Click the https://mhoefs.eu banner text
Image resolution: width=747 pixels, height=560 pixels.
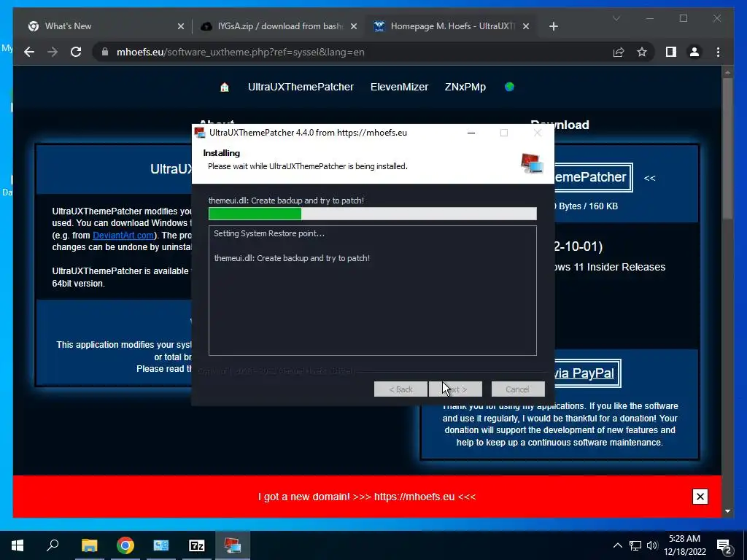point(414,497)
